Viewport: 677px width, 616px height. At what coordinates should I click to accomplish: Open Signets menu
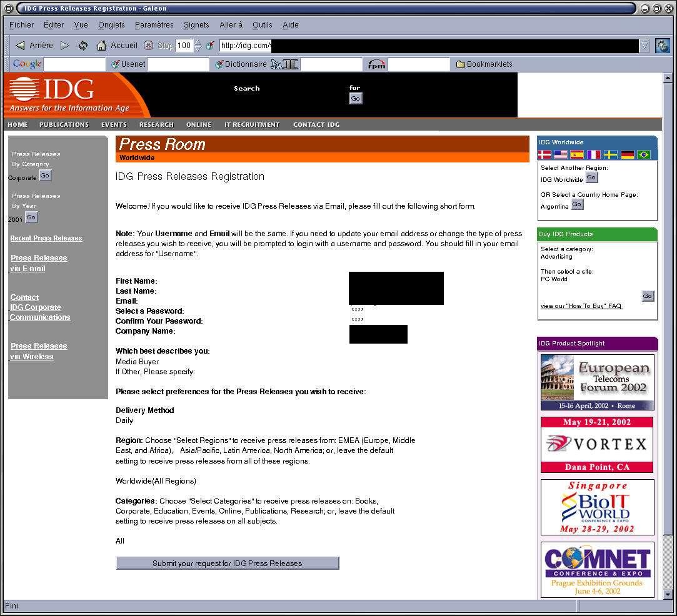(x=196, y=25)
